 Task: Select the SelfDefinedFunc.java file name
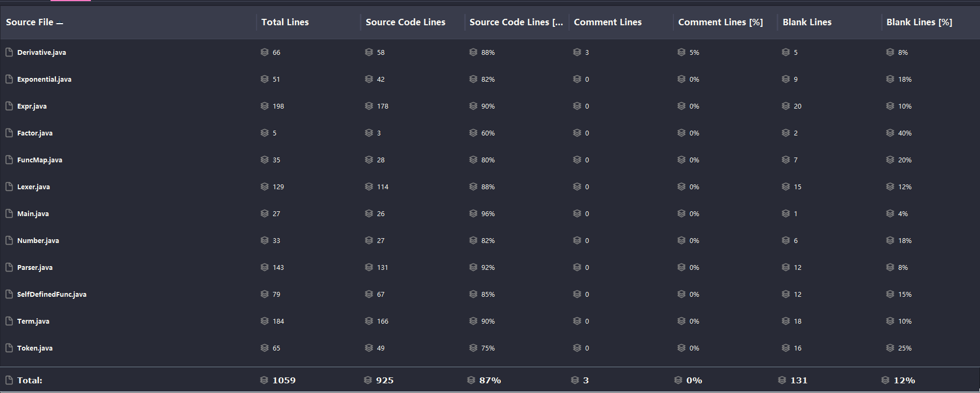[52, 294]
